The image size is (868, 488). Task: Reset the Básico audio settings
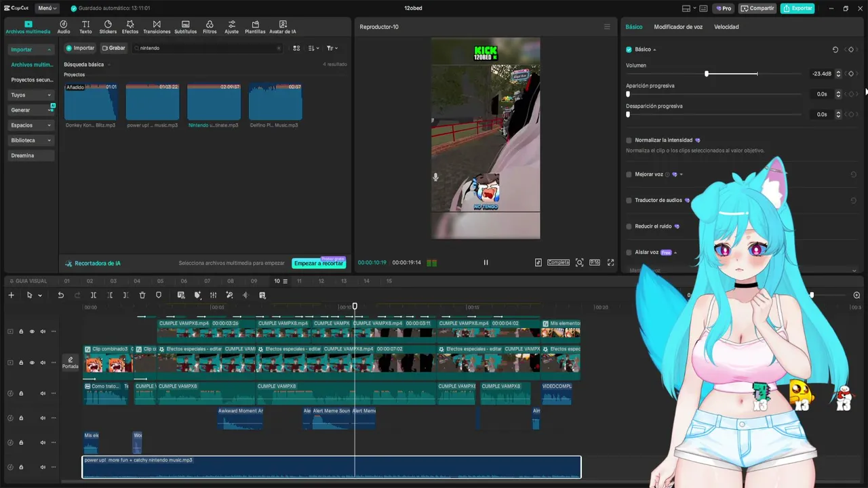point(835,49)
